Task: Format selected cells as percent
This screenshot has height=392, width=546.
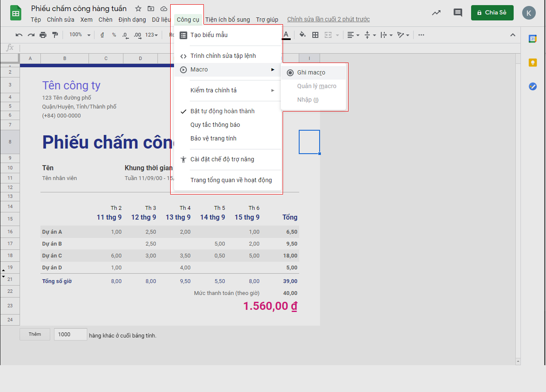Action: (113, 35)
